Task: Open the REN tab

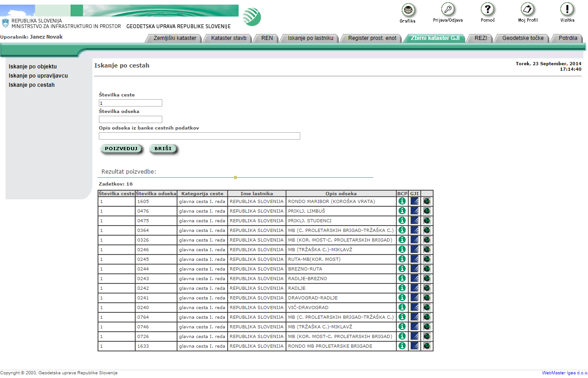Action: point(267,38)
